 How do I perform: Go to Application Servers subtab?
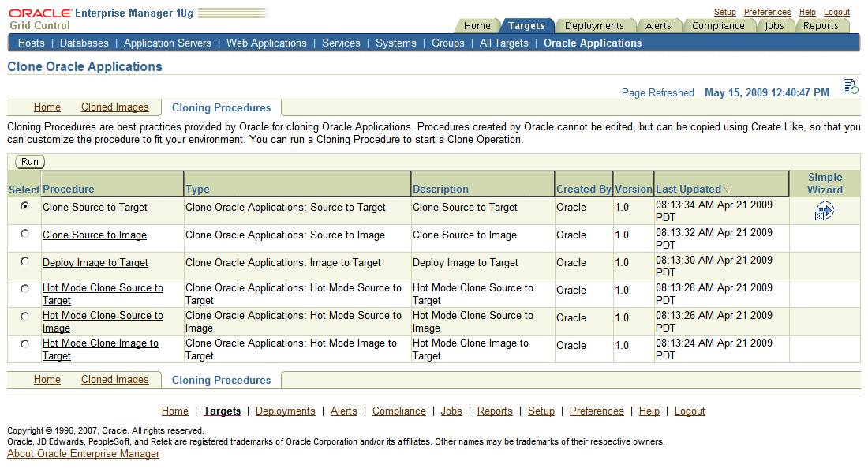pyautogui.click(x=167, y=43)
